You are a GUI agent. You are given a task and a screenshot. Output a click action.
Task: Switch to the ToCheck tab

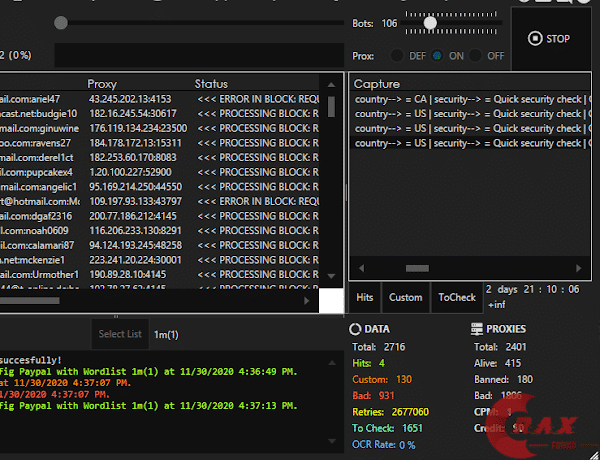[457, 297]
